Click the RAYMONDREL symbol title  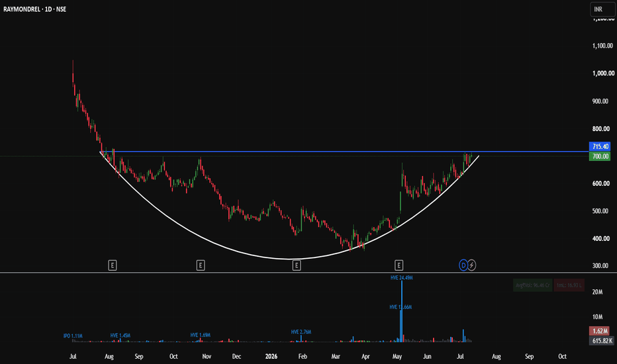click(x=22, y=9)
